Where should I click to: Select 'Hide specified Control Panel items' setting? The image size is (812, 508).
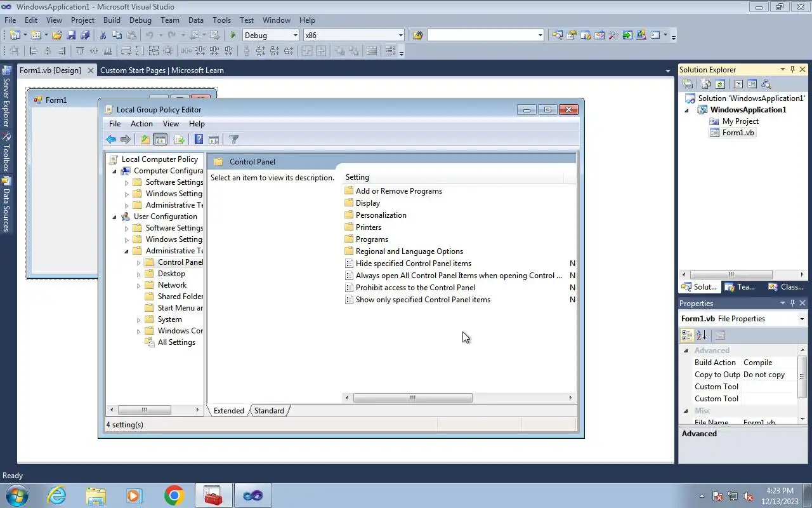click(414, 264)
